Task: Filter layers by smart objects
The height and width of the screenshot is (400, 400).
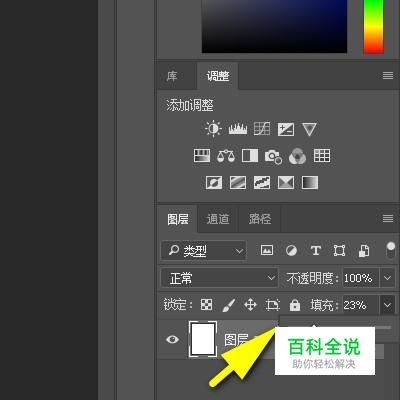Action: [364, 251]
